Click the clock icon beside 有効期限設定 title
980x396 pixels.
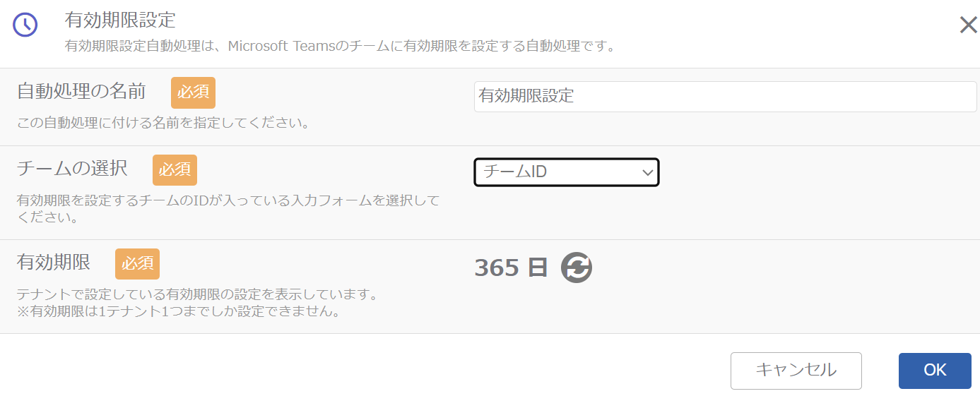pyautogui.click(x=25, y=25)
